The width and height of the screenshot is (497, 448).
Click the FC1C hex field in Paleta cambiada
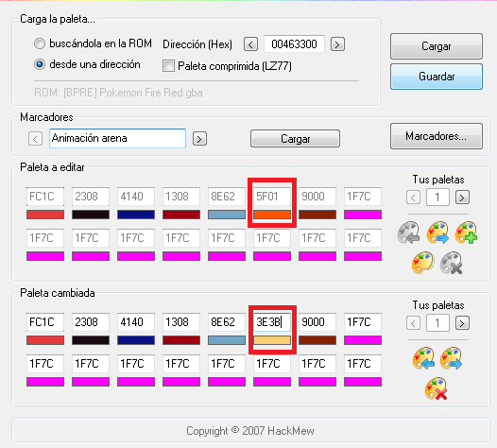[45, 322]
